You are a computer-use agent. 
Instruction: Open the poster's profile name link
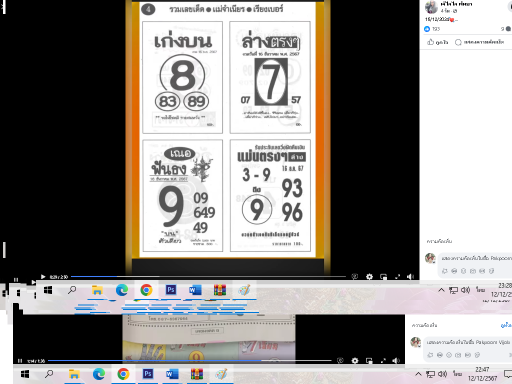tap(456, 4)
